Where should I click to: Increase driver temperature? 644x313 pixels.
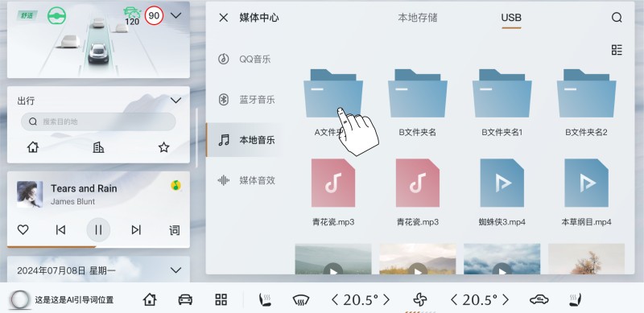click(x=386, y=300)
